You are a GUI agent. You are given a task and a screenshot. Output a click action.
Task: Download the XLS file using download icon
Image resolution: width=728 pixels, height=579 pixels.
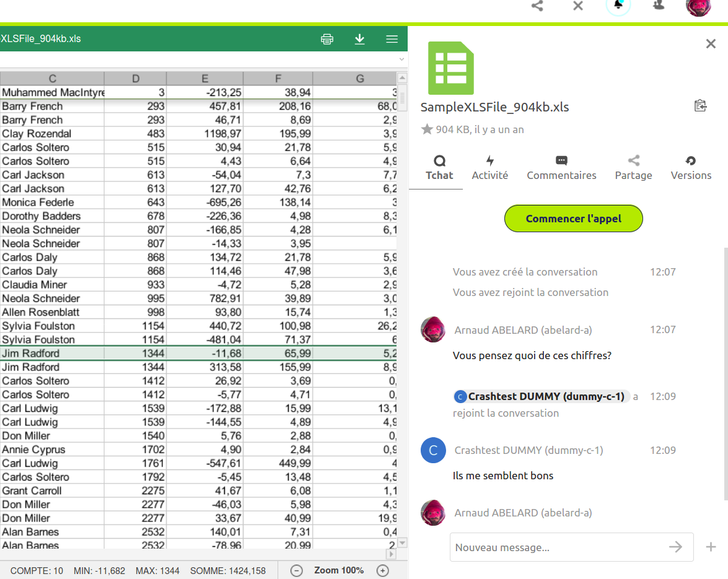(359, 39)
